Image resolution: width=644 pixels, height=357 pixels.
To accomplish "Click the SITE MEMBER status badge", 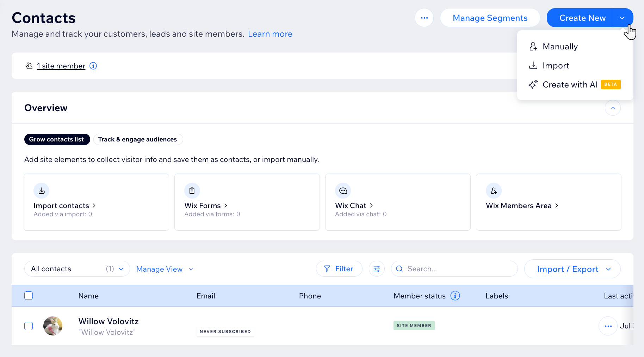I will [x=414, y=325].
